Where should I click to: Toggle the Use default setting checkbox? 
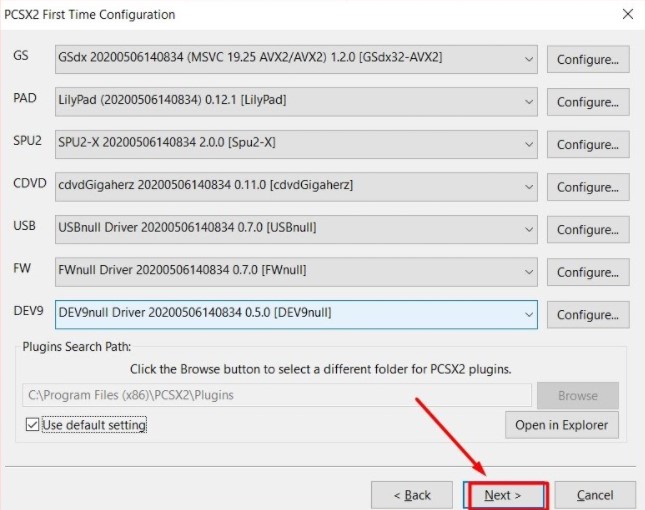click(x=33, y=425)
